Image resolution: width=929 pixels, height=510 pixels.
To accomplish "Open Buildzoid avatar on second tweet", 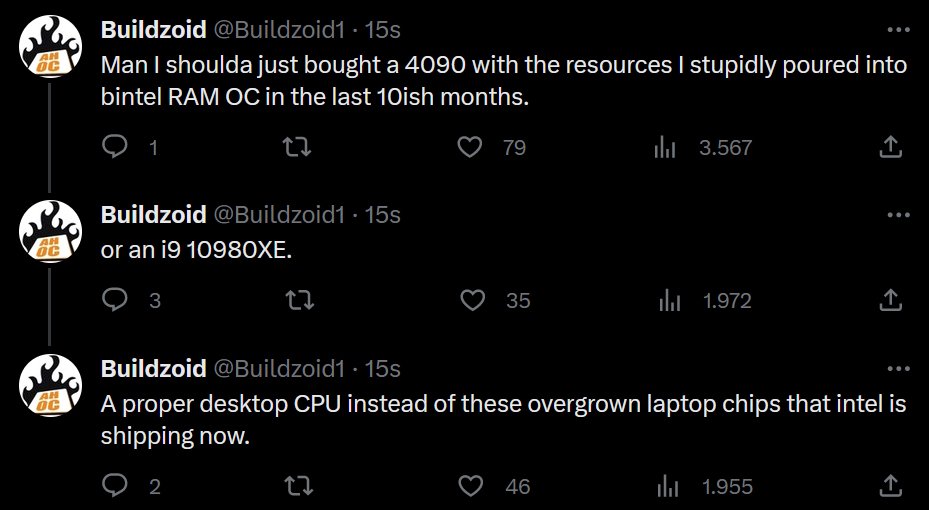I will pyautogui.click(x=50, y=232).
